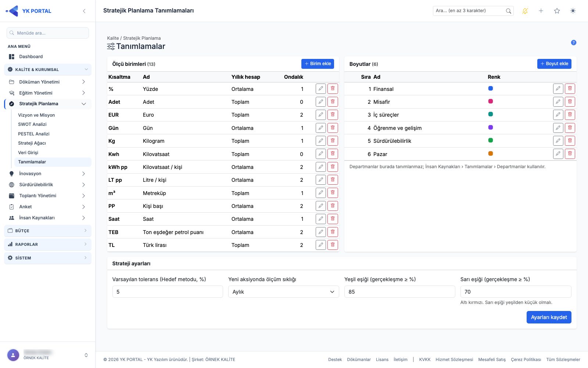Delete the Misafir dimension
This screenshot has height=368, width=588.
(570, 102)
